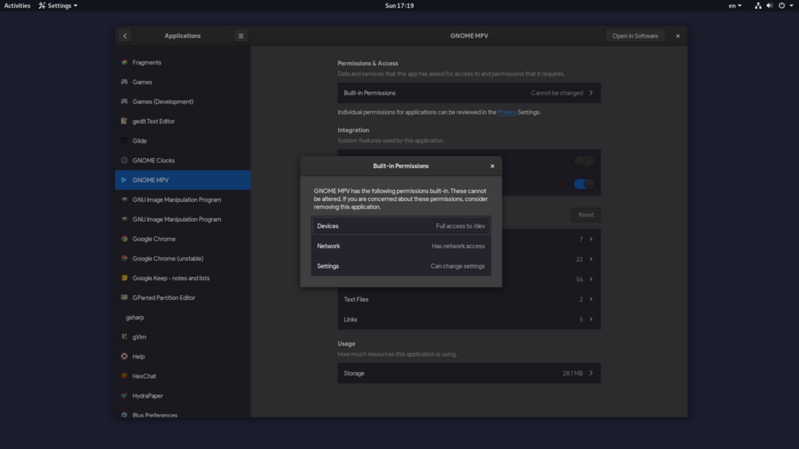Click Can change settings text

tap(458, 266)
